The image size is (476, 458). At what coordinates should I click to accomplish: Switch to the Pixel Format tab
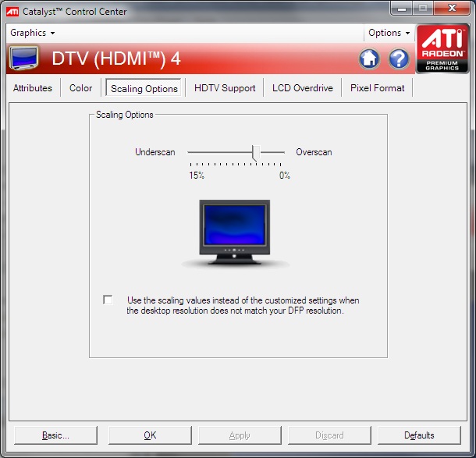(377, 88)
